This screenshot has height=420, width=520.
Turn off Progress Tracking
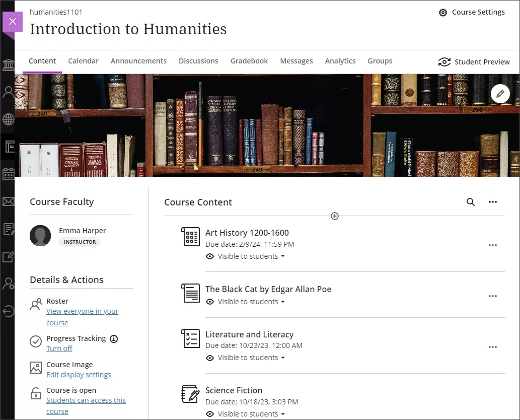pos(59,348)
